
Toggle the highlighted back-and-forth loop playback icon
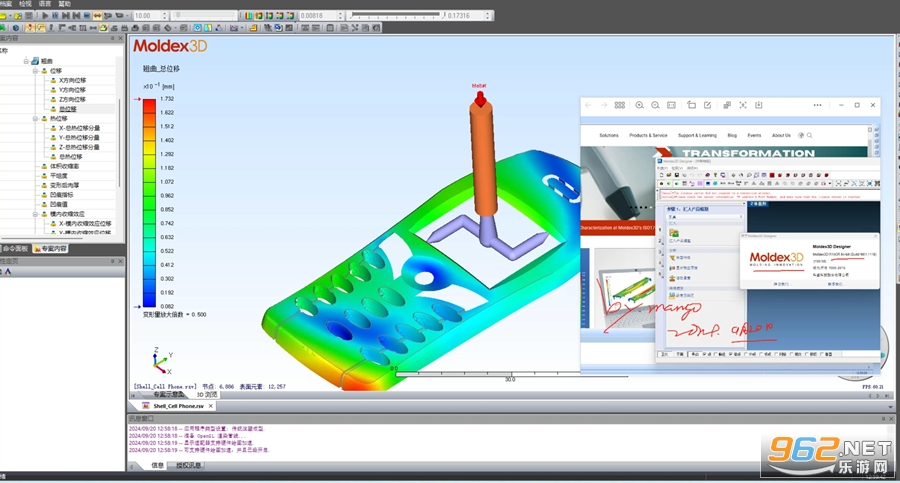[x=98, y=16]
